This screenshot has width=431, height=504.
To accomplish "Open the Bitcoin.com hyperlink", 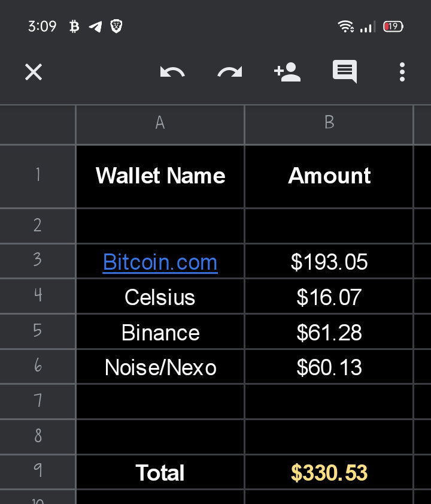I will point(160,262).
